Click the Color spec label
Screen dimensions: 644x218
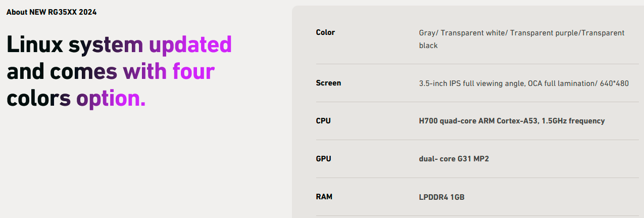tap(325, 32)
